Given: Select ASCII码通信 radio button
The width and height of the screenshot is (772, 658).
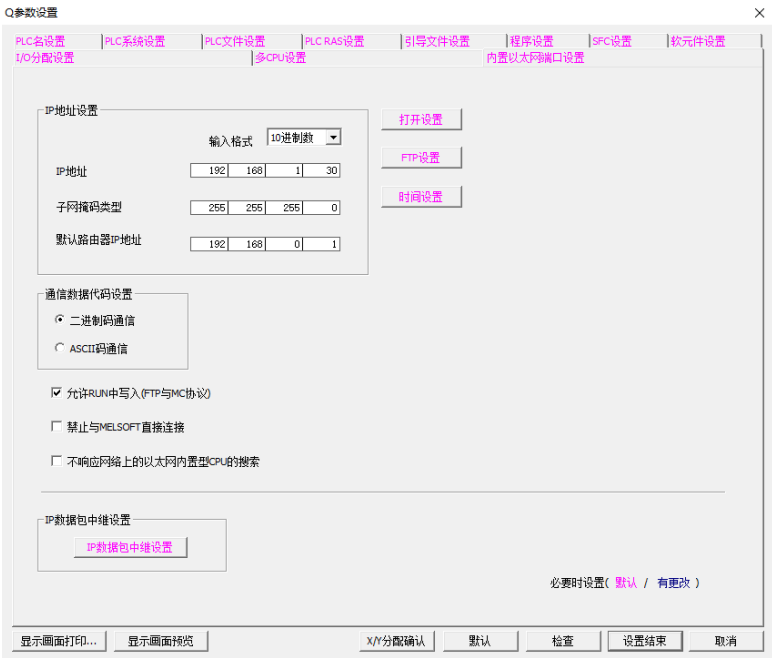Looking at the screenshot, I should pyautogui.click(x=60, y=349).
